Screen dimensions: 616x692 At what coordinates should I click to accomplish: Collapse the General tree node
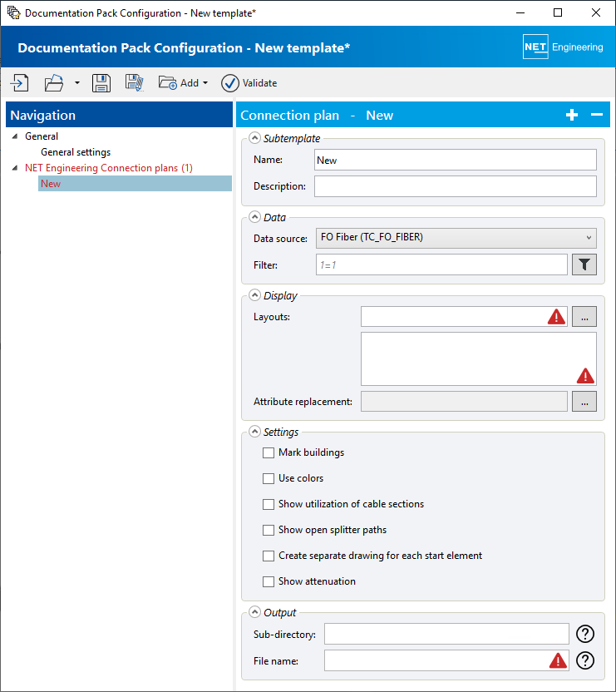point(15,136)
